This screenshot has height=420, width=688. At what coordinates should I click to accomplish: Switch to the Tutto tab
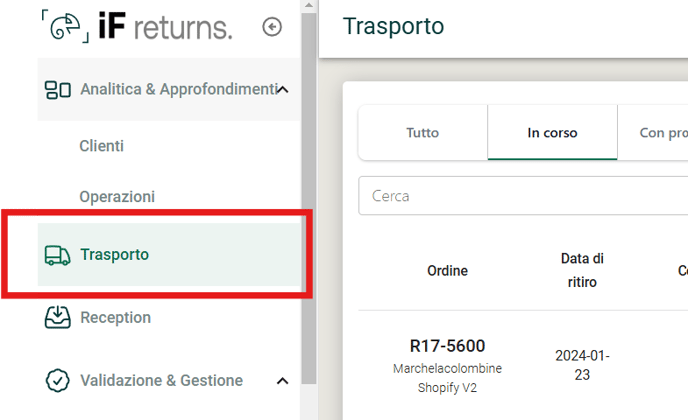(423, 133)
